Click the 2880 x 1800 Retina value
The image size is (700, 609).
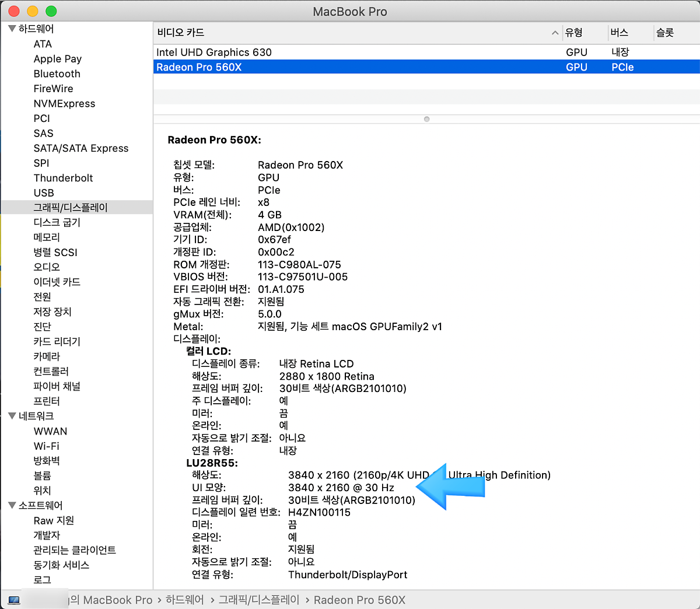(x=327, y=376)
